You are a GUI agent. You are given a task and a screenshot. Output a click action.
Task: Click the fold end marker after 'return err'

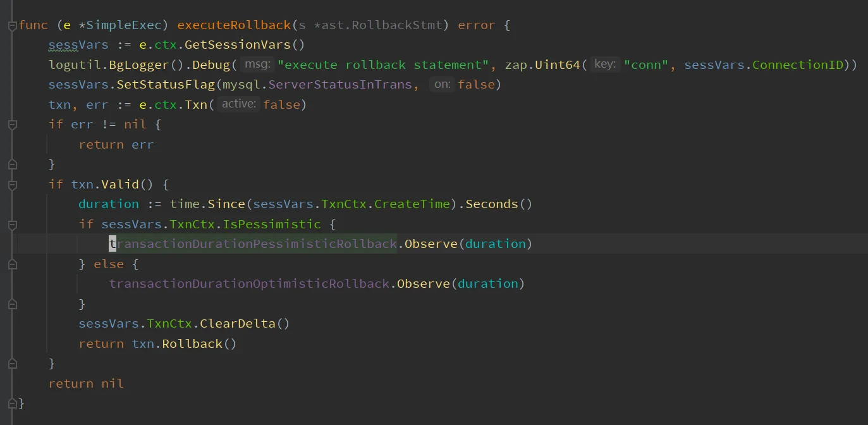coord(12,164)
